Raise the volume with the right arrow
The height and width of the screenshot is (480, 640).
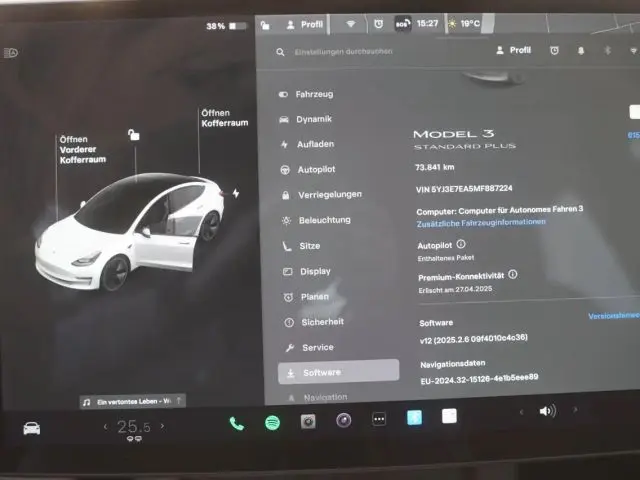point(575,409)
